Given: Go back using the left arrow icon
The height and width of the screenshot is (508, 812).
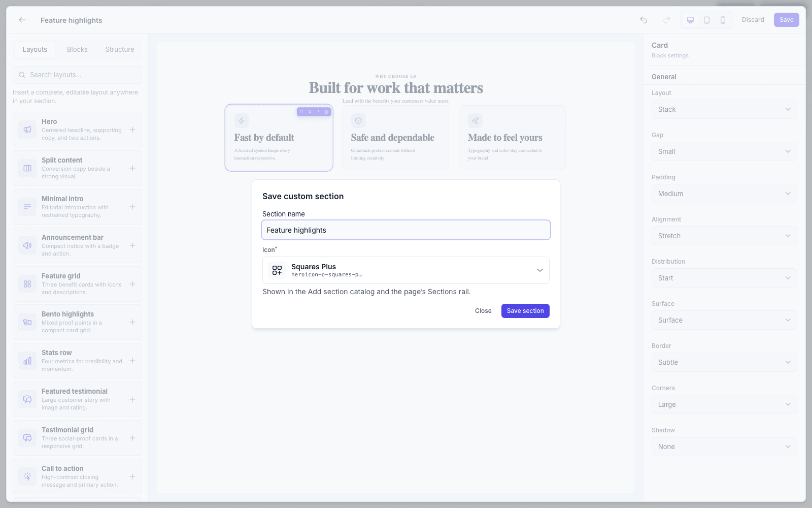Looking at the screenshot, I should (x=22, y=20).
